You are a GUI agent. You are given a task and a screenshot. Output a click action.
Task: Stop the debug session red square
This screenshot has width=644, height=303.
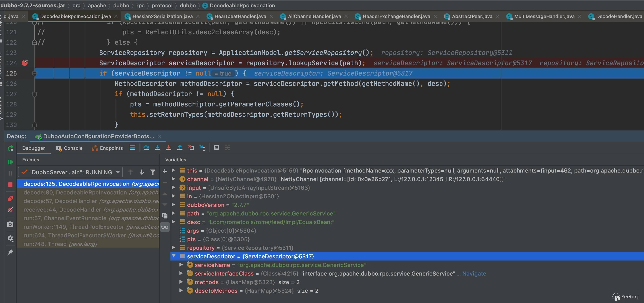click(10, 185)
